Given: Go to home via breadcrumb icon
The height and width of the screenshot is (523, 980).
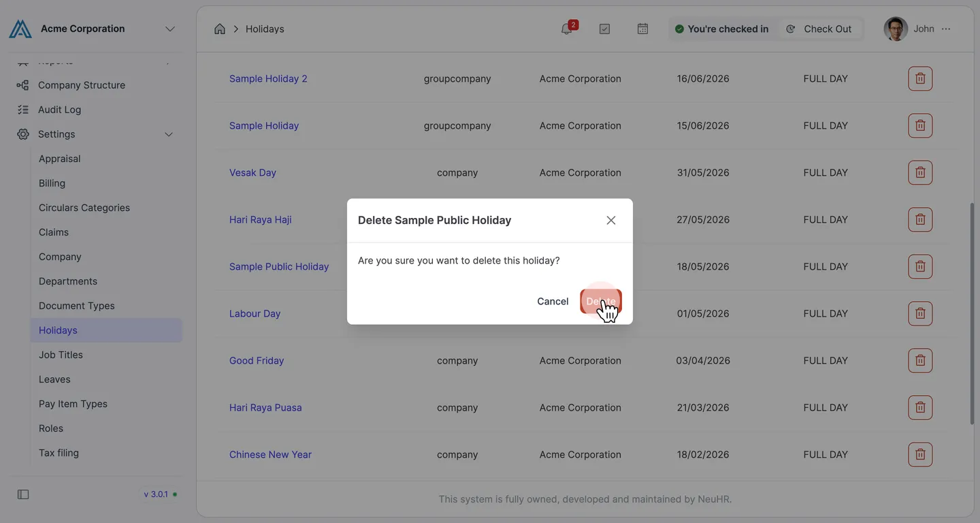Looking at the screenshot, I should pos(220,29).
